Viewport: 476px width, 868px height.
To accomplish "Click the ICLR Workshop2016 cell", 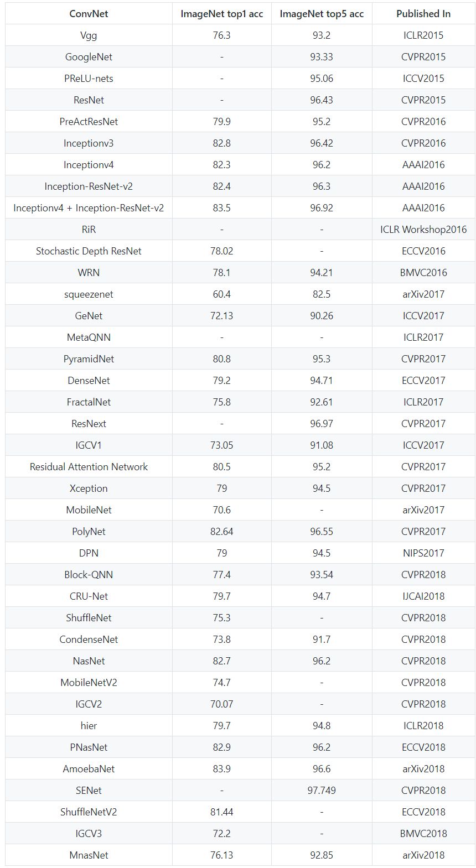I will click(423, 230).
